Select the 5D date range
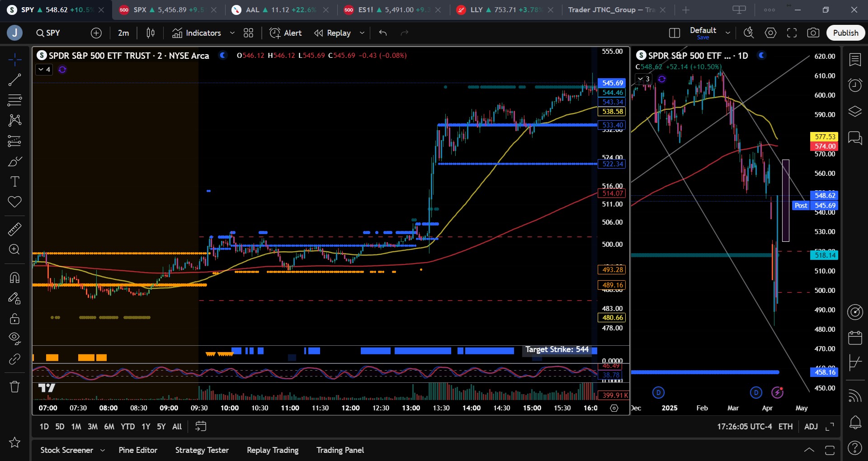The width and height of the screenshot is (868, 461). [60, 427]
